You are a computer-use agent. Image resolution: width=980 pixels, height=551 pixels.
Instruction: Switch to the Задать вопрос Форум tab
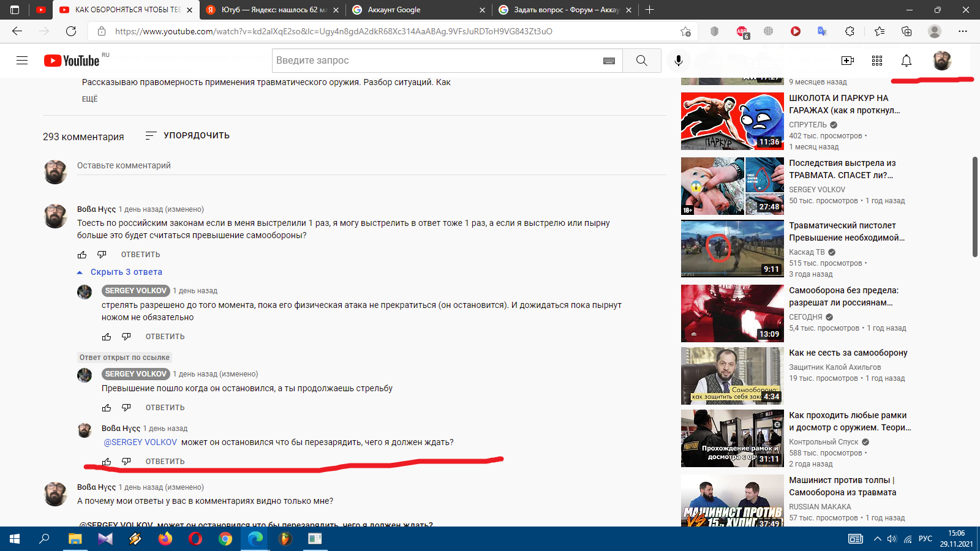[564, 10]
